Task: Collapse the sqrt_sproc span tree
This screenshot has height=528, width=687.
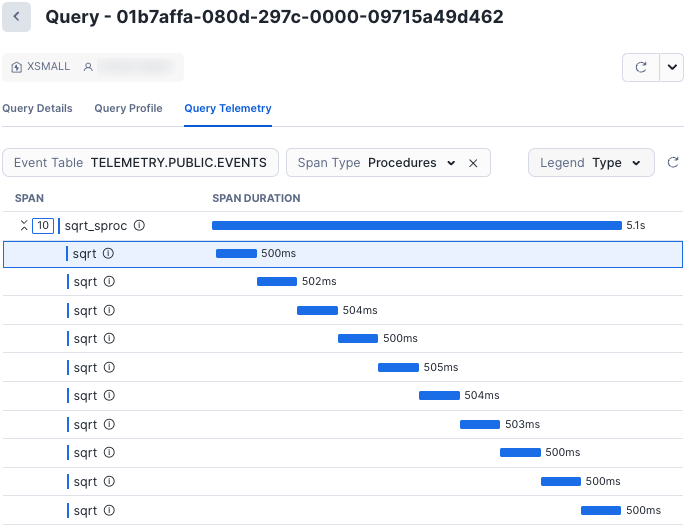Action: pyautogui.click(x=24, y=226)
